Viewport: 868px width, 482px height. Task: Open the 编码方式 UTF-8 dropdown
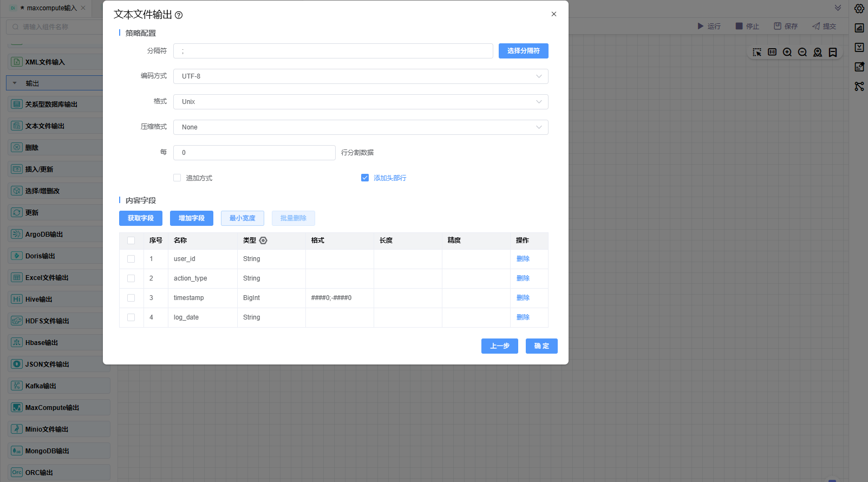tap(361, 76)
